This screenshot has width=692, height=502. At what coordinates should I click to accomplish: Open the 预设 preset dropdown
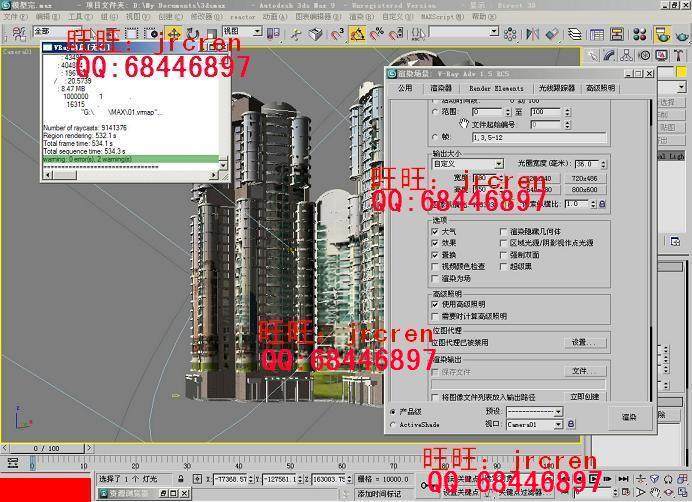(534, 411)
